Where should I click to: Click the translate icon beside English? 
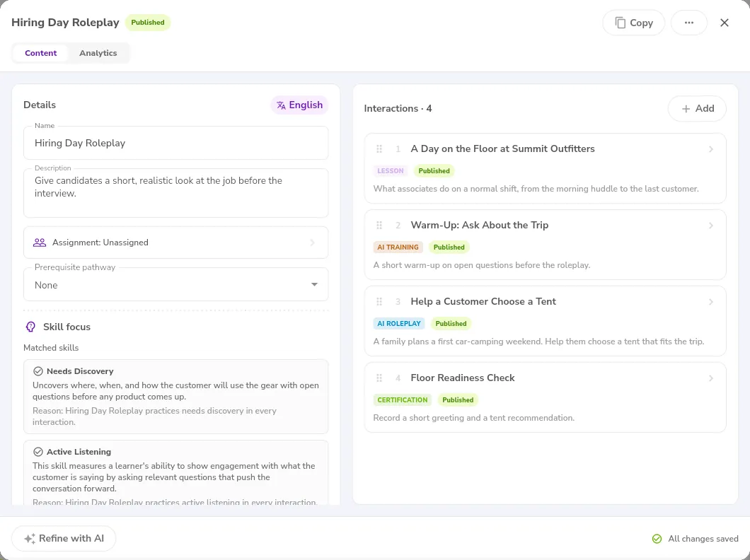tap(282, 105)
